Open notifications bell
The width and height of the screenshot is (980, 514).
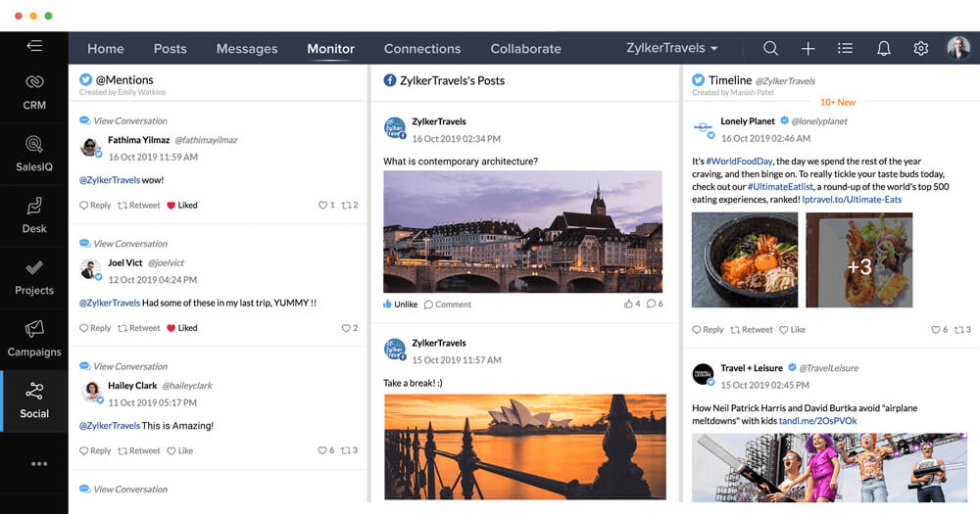coord(884,48)
